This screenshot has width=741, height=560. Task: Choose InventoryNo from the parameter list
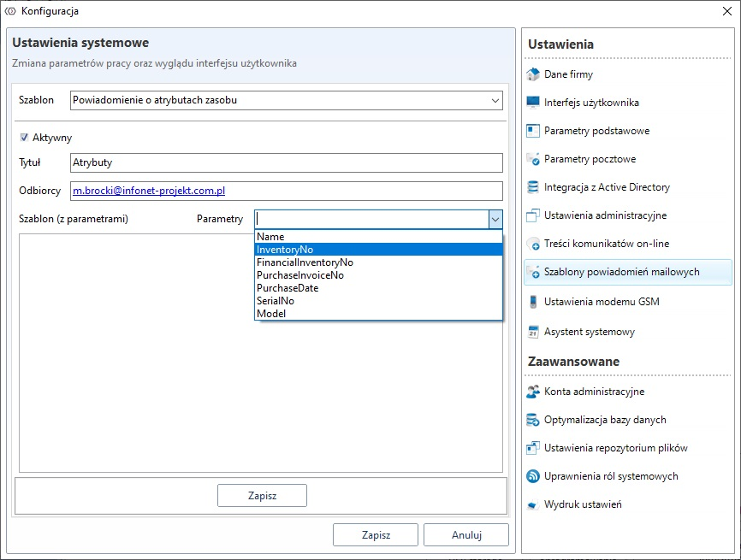[285, 250]
